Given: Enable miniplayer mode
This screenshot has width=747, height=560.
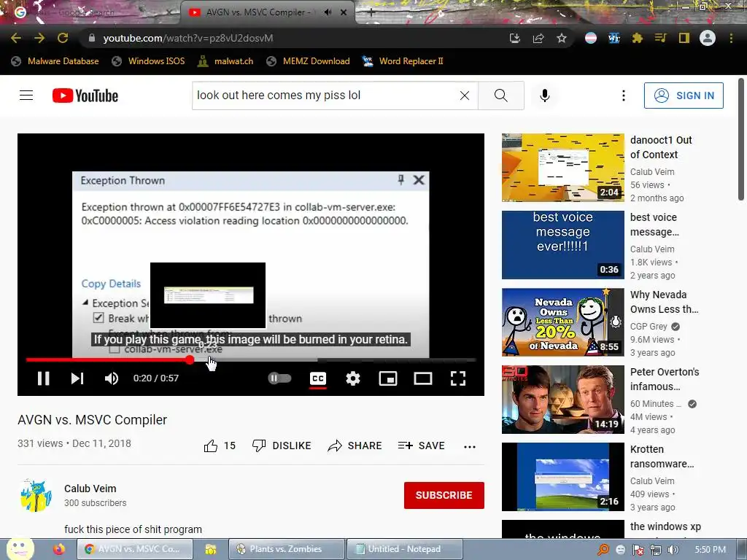Looking at the screenshot, I should point(388,378).
